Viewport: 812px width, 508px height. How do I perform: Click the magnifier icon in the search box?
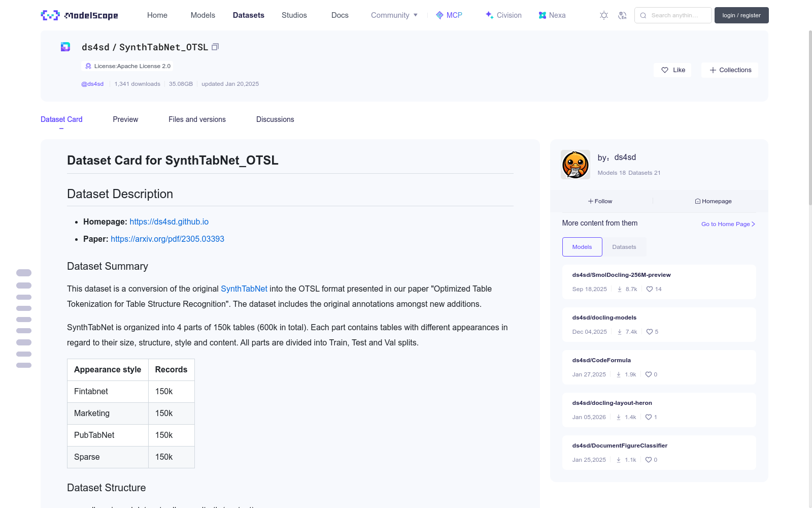643,15
